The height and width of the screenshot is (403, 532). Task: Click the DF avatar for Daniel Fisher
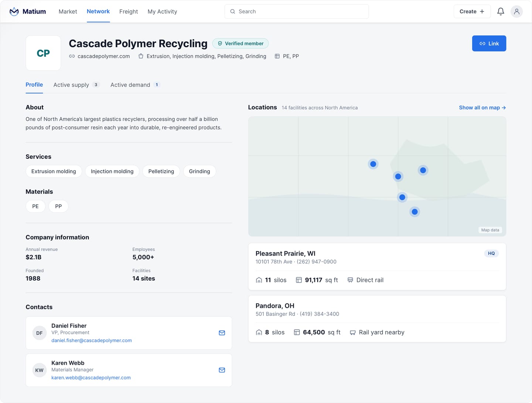[40, 333]
